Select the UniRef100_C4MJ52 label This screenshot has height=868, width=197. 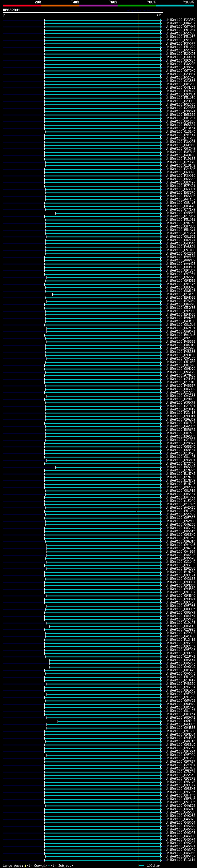coord(180,88)
